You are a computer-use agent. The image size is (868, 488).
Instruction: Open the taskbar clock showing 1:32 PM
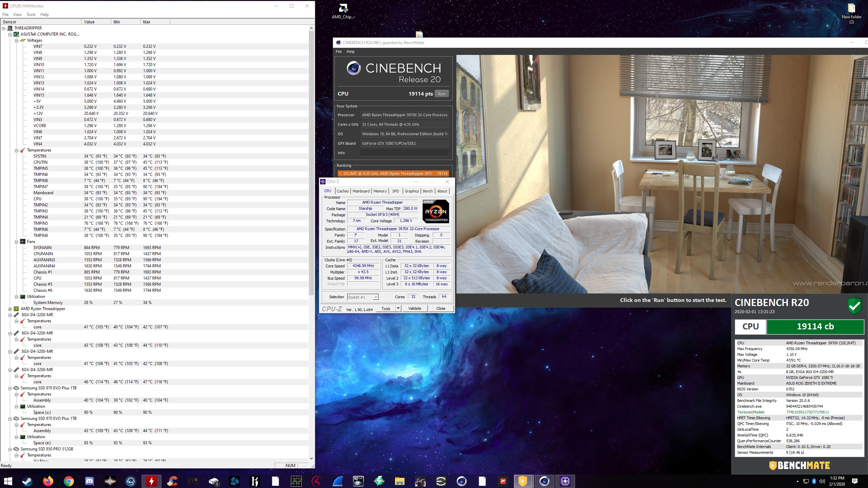[x=837, y=481]
